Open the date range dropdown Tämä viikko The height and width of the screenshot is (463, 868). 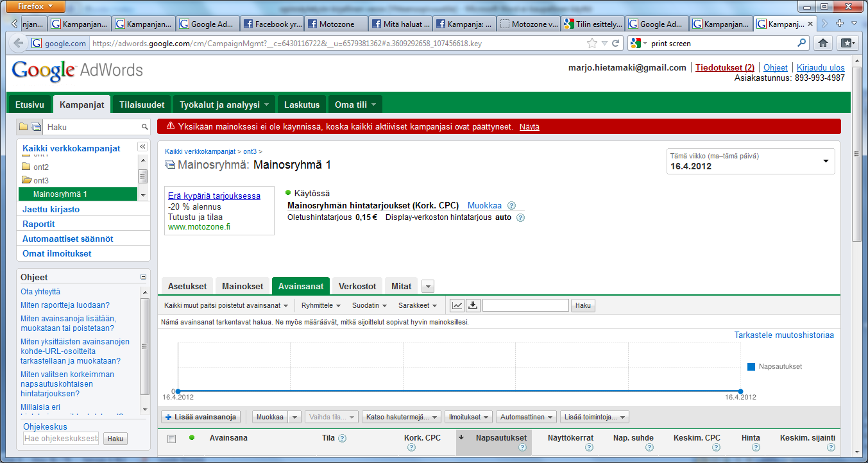pyautogui.click(x=751, y=161)
